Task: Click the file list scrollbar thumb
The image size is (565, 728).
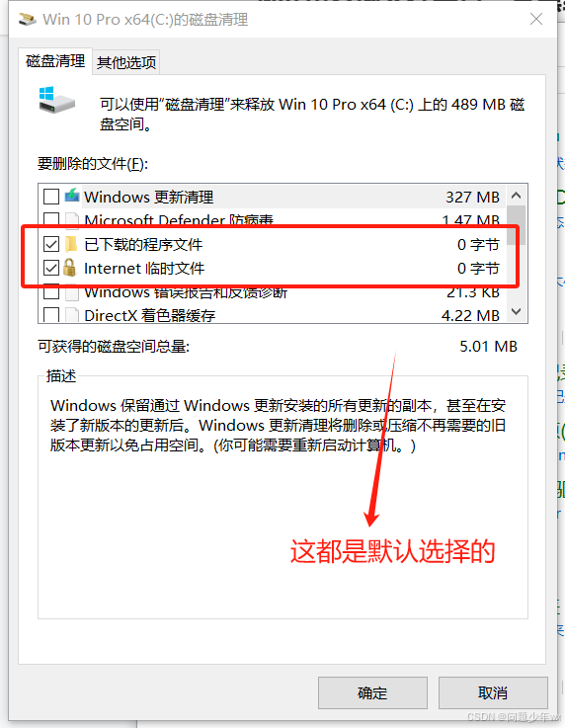Action: coord(517,225)
